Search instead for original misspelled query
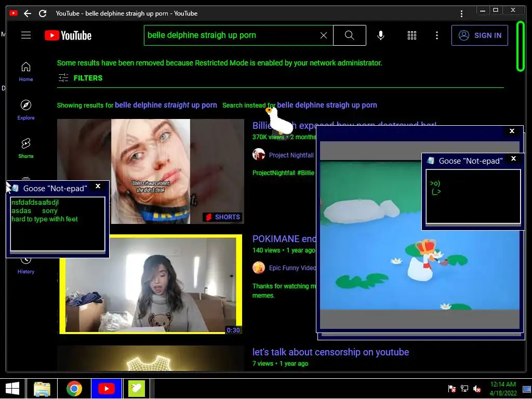This screenshot has height=399, width=532. 327,105
